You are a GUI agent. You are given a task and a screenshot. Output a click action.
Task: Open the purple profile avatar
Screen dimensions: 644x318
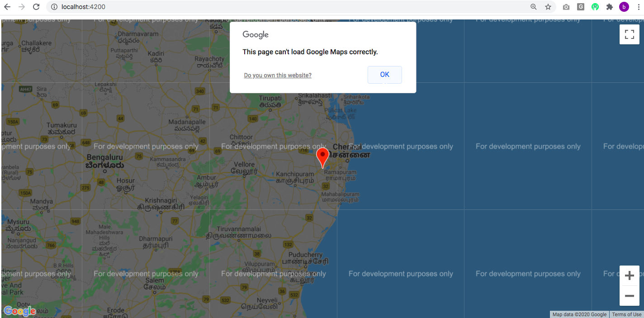coord(624,7)
